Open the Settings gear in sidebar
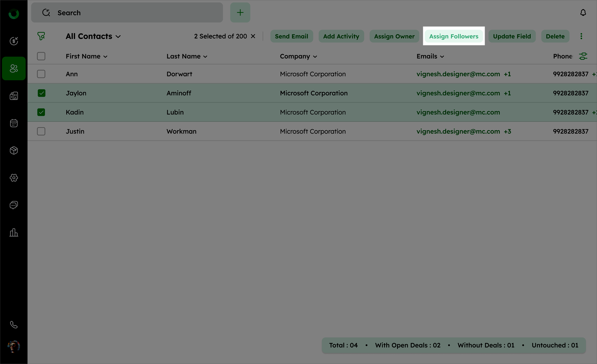The image size is (597, 364). click(14, 178)
